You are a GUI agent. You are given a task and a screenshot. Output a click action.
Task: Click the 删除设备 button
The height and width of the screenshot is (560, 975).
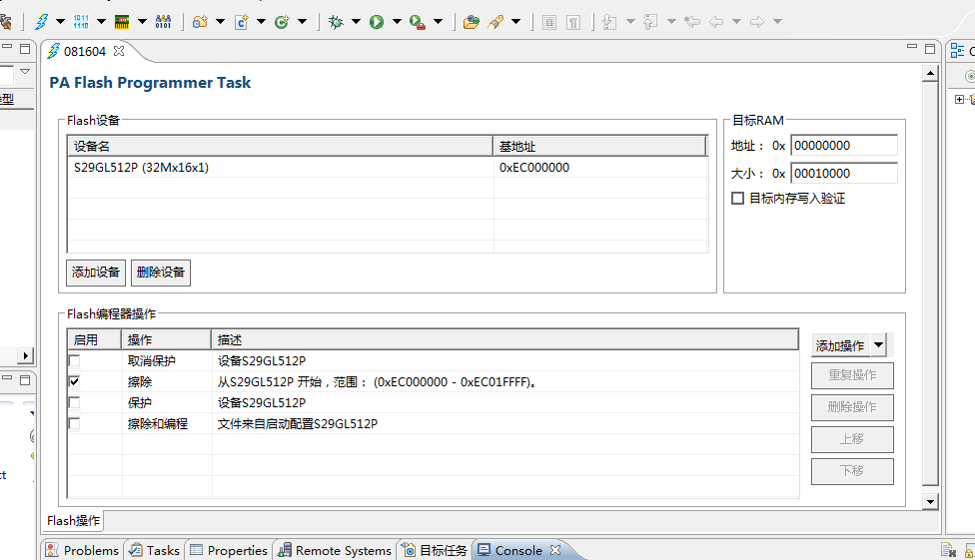click(161, 273)
